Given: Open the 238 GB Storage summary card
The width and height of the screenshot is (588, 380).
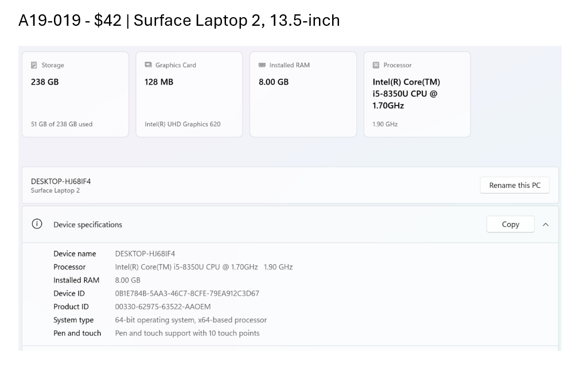Looking at the screenshot, I should (75, 94).
